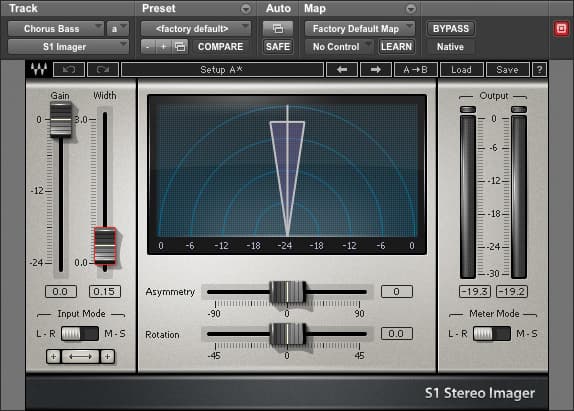Click the LEARN button
The width and height of the screenshot is (574, 411).
[x=396, y=47]
